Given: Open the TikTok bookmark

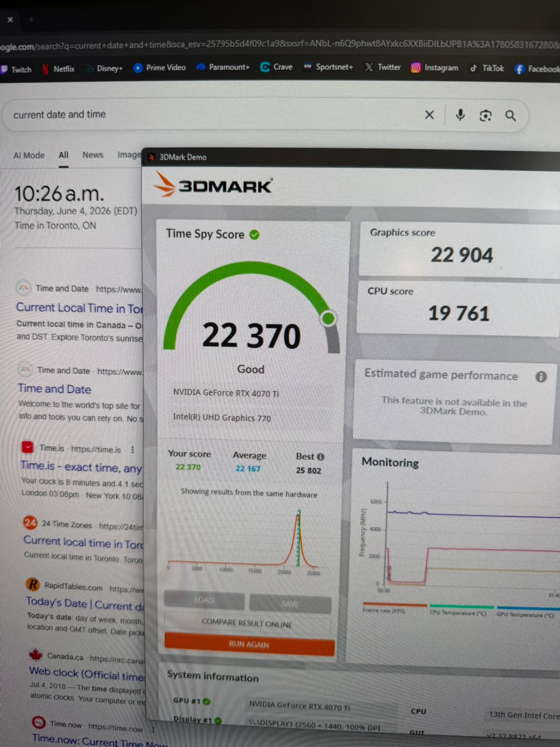Looking at the screenshot, I should (x=486, y=68).
